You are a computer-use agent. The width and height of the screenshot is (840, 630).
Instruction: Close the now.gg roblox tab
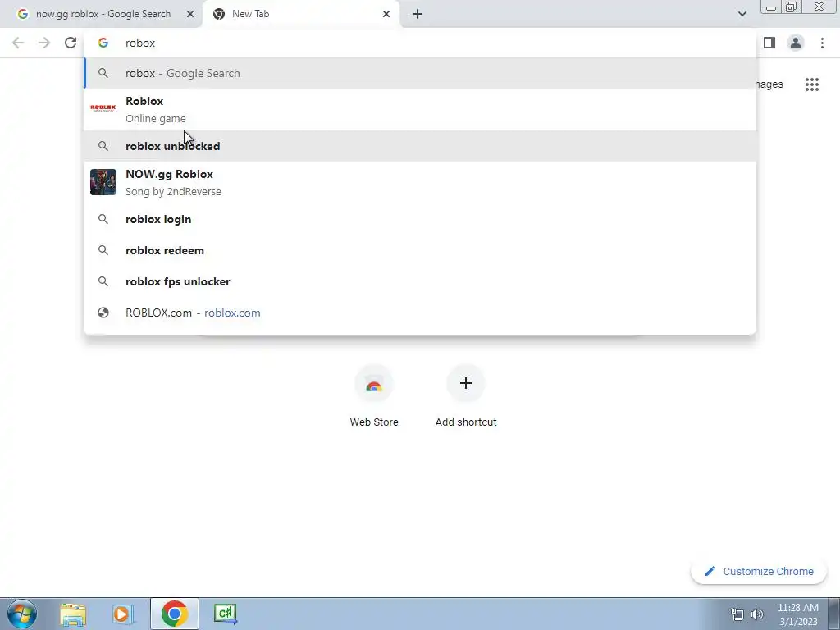click(190, 14)
